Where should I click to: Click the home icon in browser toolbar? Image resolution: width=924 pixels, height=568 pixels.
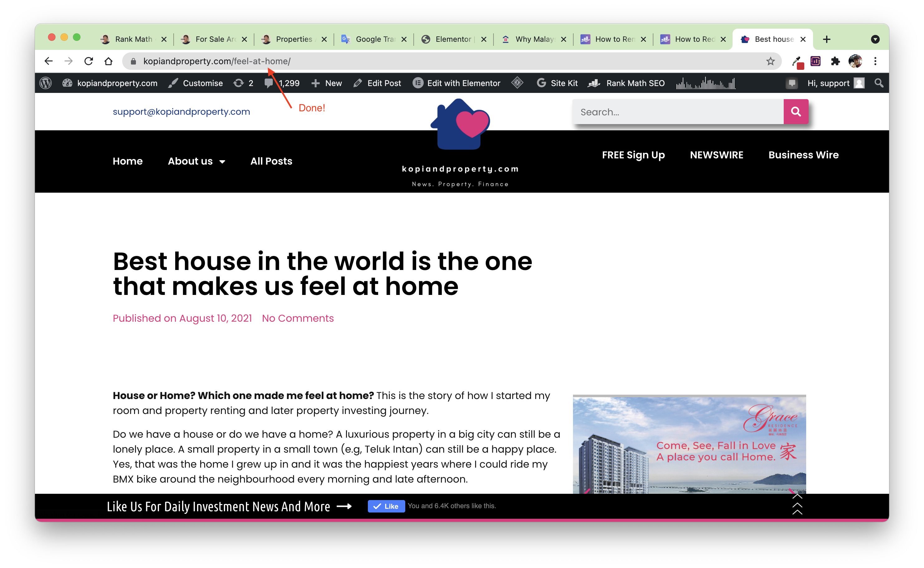(108, 61)
